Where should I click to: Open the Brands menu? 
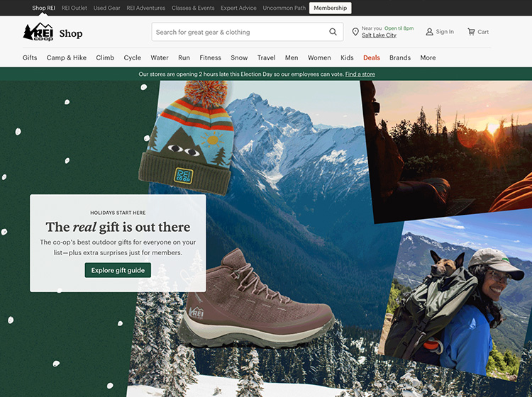click(400, 57)
